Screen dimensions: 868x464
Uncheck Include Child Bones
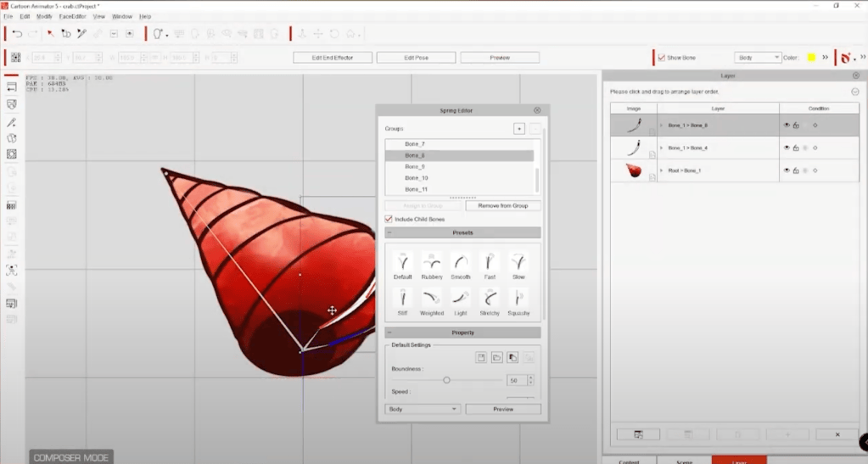click(389, 219)
